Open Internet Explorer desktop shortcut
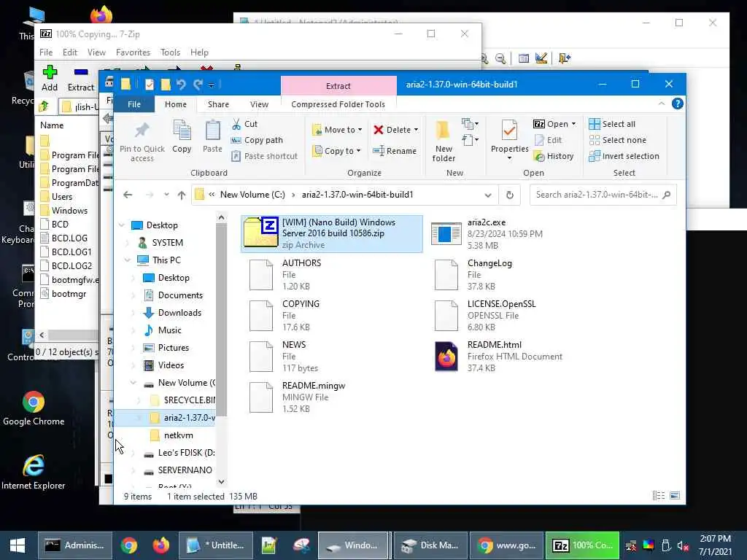Screen dimensions: 747x560 coord(34,472)
